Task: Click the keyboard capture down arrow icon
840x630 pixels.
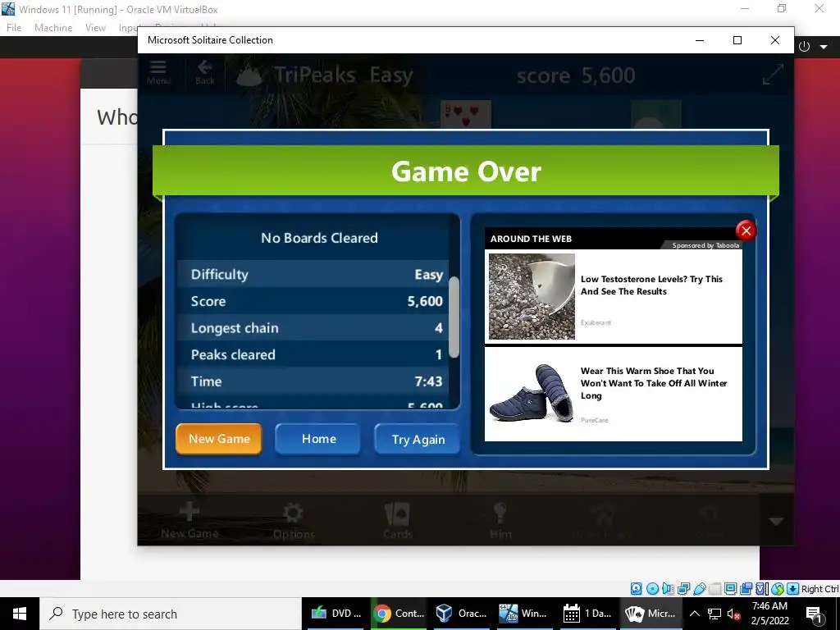Action: point(793,589)
